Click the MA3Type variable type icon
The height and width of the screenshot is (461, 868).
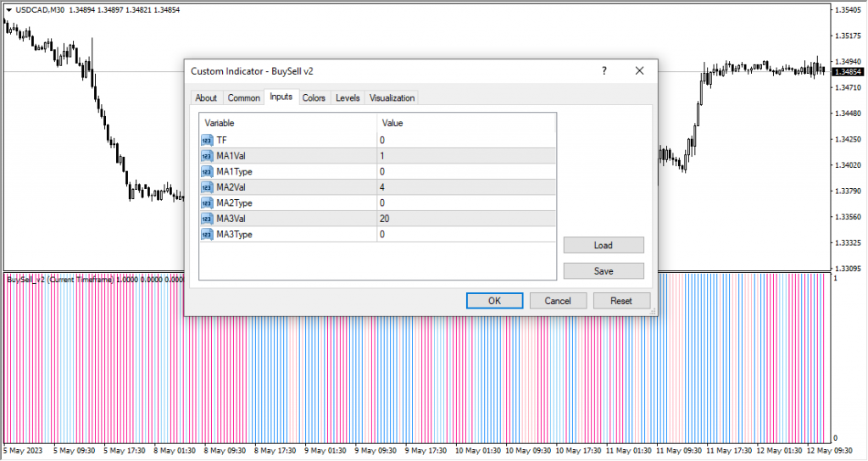click(x=208, y=234)
